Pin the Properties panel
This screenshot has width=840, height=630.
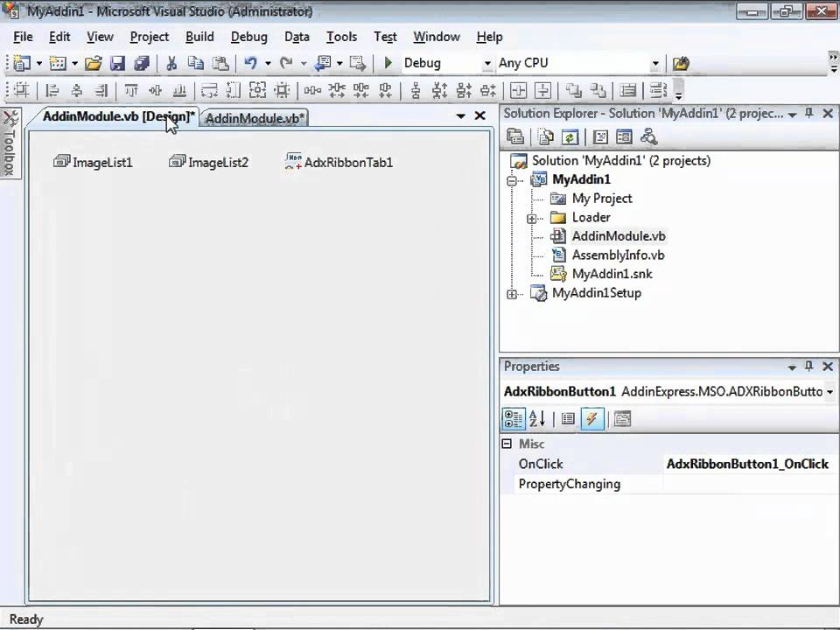tap(809, 366)
